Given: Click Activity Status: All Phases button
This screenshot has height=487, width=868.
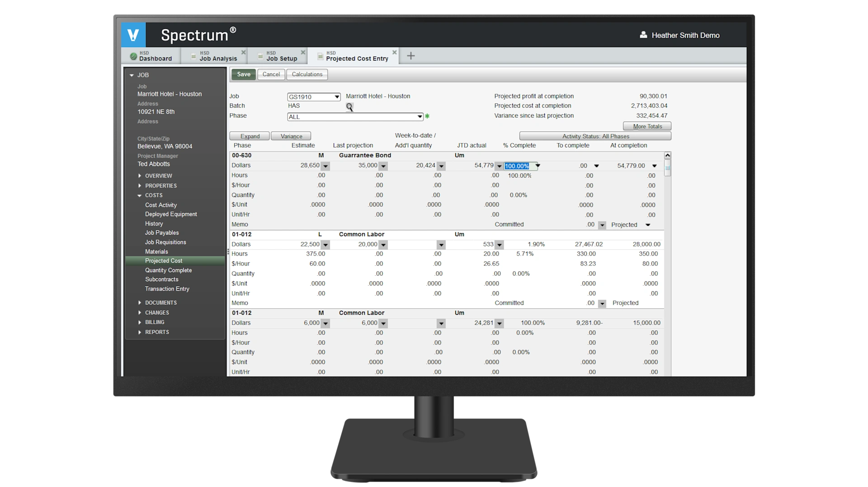Looking at the screenshot, I should click(595, 136).
